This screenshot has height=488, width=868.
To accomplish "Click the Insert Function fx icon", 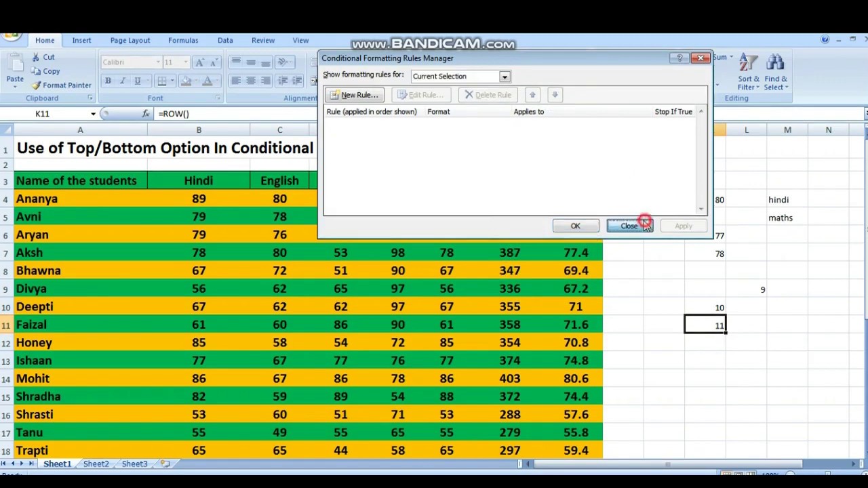I will pos(147,114).
